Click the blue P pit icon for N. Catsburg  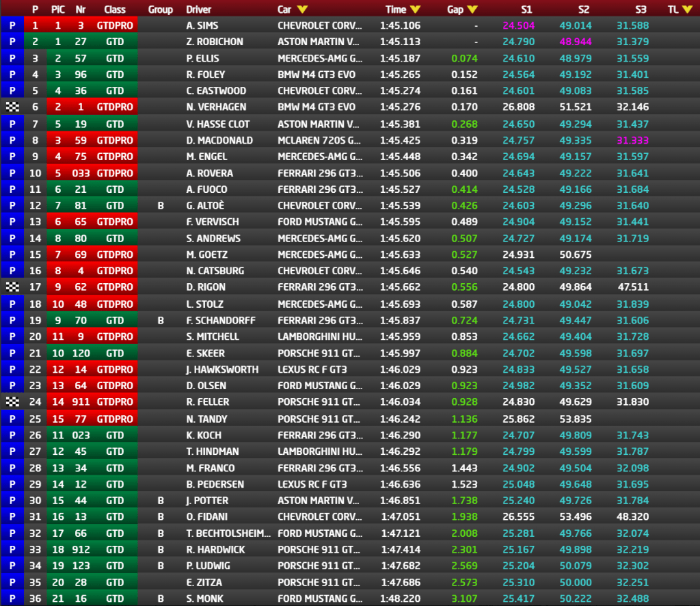(x=12, y=271)
